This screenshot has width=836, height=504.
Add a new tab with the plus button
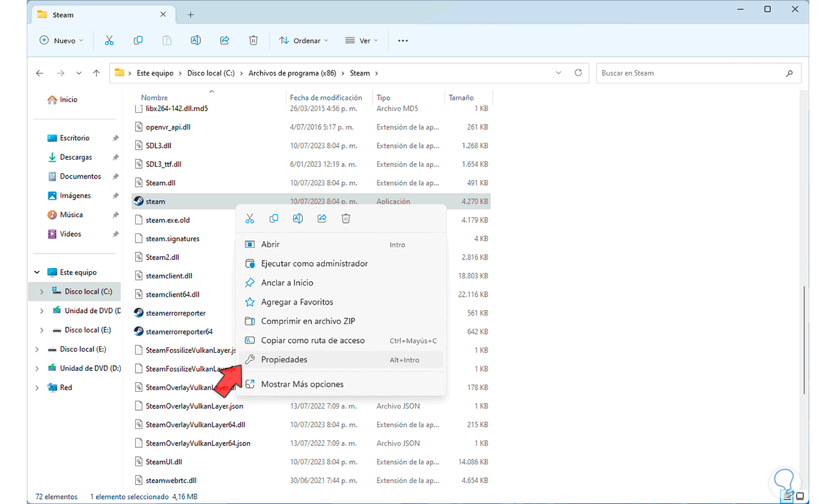click(x=191, y=14)
